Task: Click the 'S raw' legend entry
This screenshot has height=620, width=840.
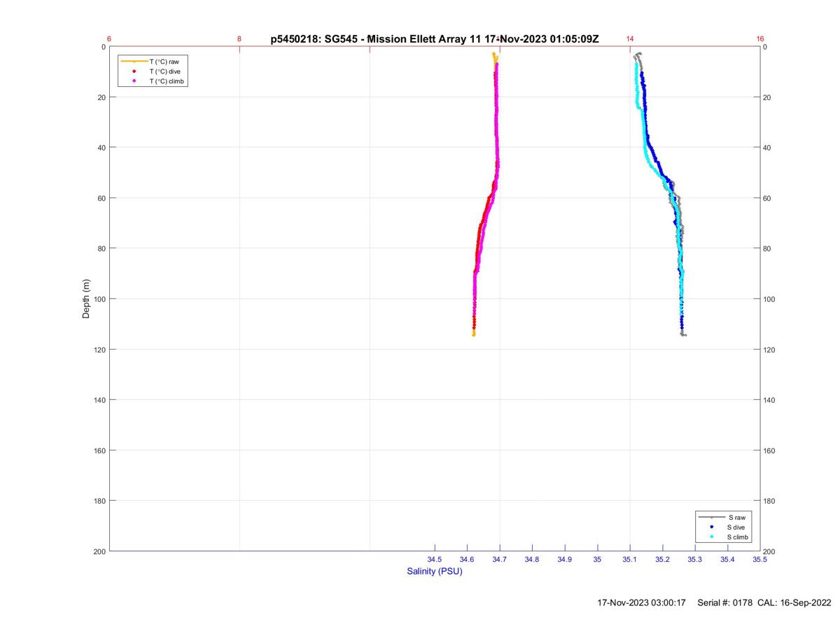Action: [736, 517]
